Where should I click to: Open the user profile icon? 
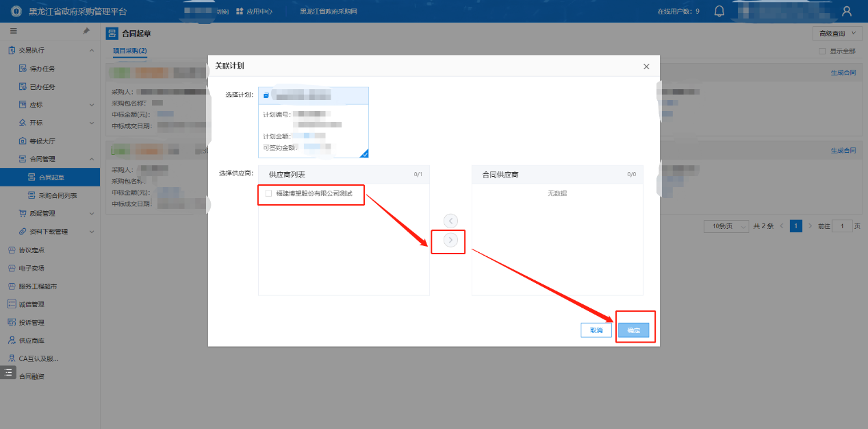[x=847, y=11]
